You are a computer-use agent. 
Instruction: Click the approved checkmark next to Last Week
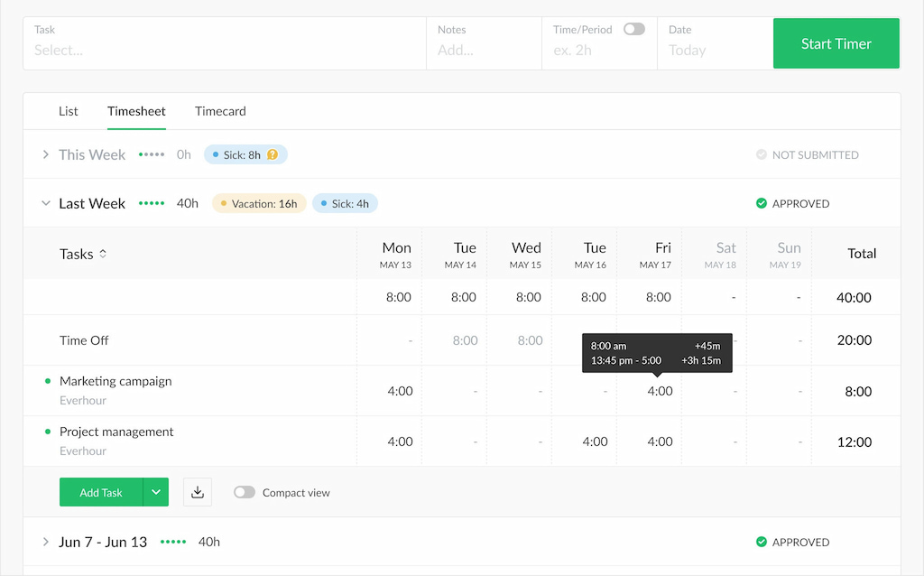[x=762, y=203]
